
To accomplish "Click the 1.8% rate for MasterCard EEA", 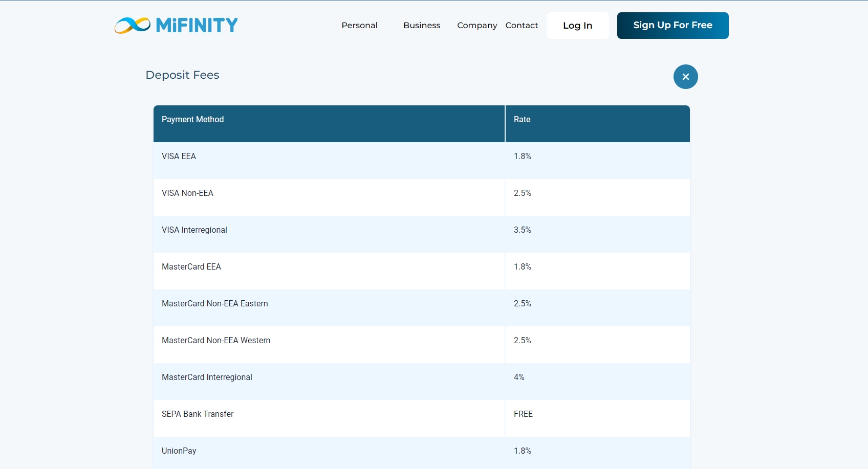I will 523,267.
